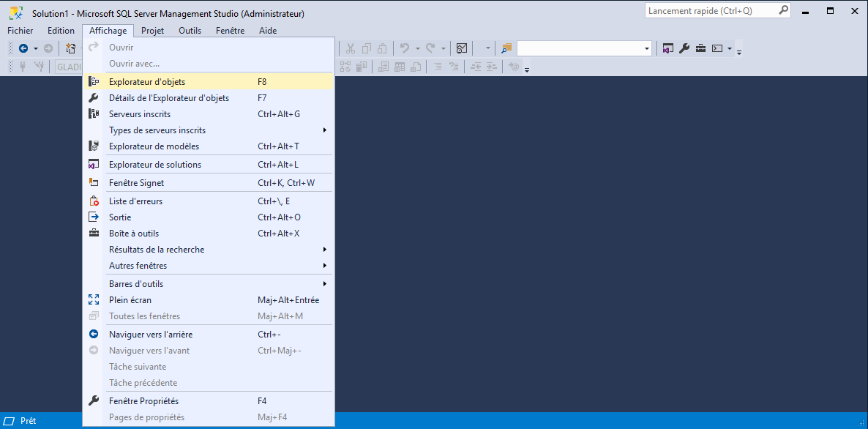Screen dimensions: 868x429
Task: Open the search combo box dropdown arrow
Action: (647, 49)
